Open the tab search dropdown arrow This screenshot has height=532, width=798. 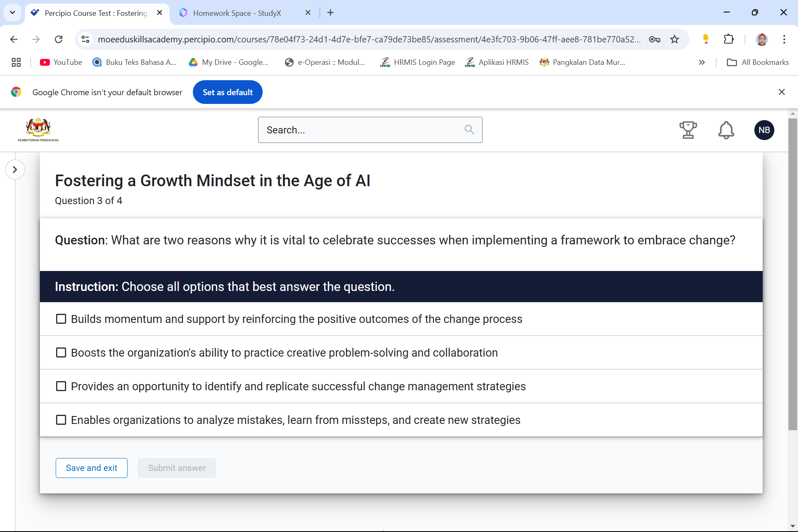pos(12,12)
